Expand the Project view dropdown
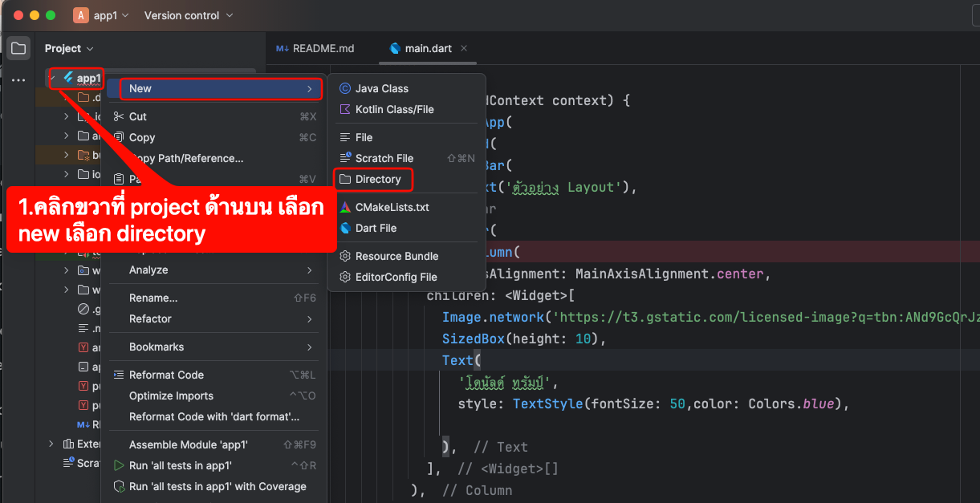 [x=69, y=49]
